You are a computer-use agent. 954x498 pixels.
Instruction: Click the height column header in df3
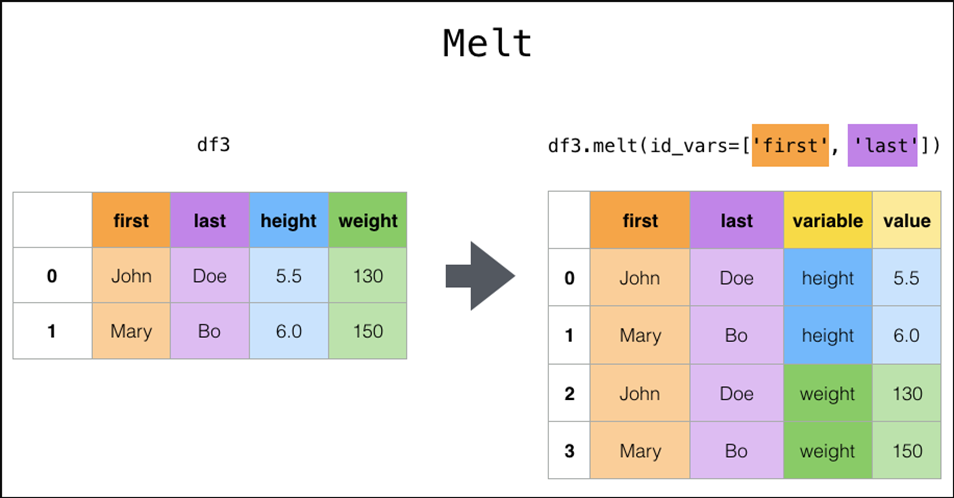coord(289,220)
